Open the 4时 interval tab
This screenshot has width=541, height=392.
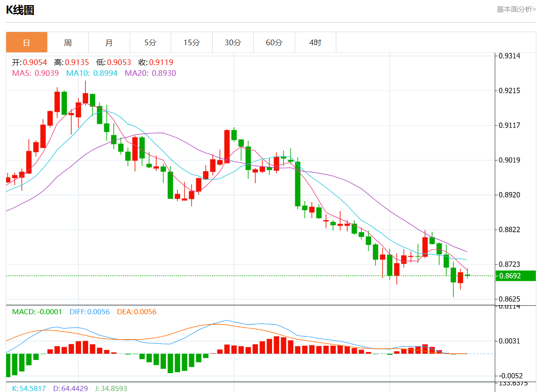pos(316,42)
